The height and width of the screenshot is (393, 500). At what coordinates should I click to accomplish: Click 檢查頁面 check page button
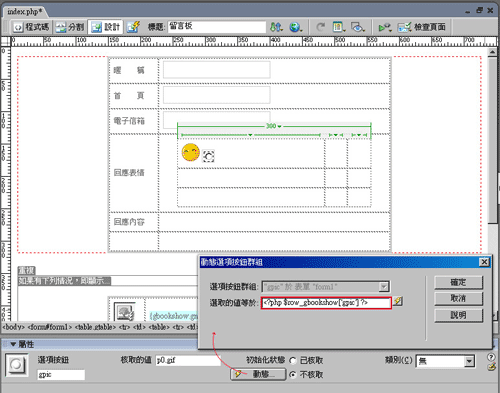[422, 27]
